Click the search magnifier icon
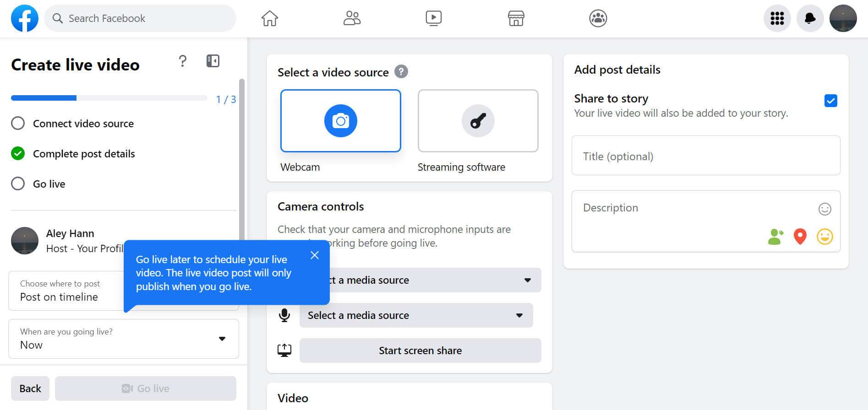The width and height of the screenshot is (868, 410). pos(58,18)
